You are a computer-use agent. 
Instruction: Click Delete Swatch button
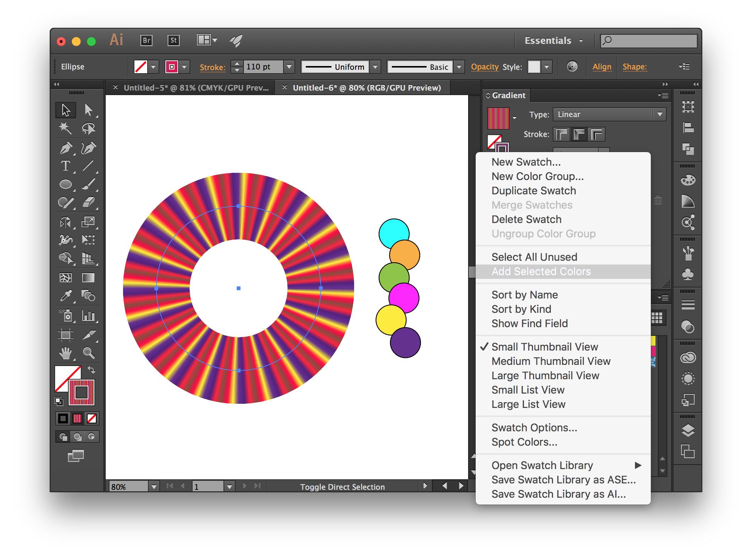click(x=527, y=219)
